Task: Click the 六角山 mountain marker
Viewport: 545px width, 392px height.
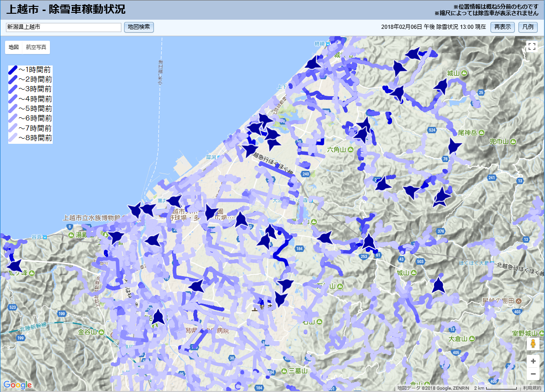Action: (x=350, y=150)
